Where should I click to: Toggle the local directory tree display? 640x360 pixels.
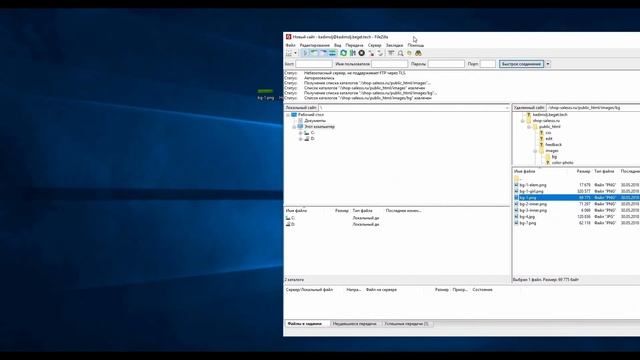314,53
